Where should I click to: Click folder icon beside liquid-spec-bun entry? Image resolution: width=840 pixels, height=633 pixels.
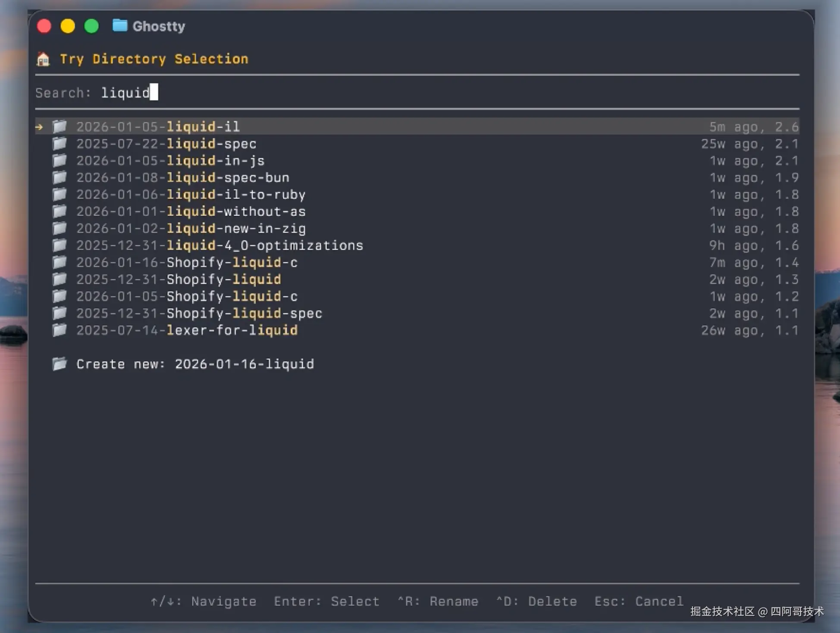(x=60, y=177)
